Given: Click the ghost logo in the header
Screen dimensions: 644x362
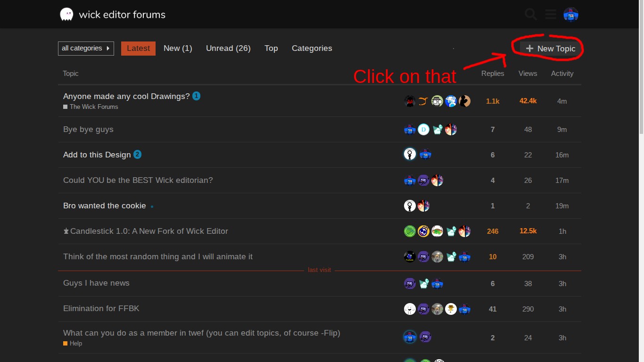Looking at the screenshot, I should click(66, 15).
